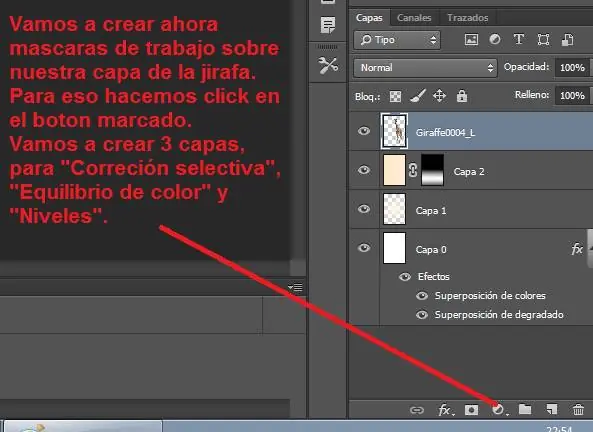Lock image pixels brush icon

click(x=418, y=96)
